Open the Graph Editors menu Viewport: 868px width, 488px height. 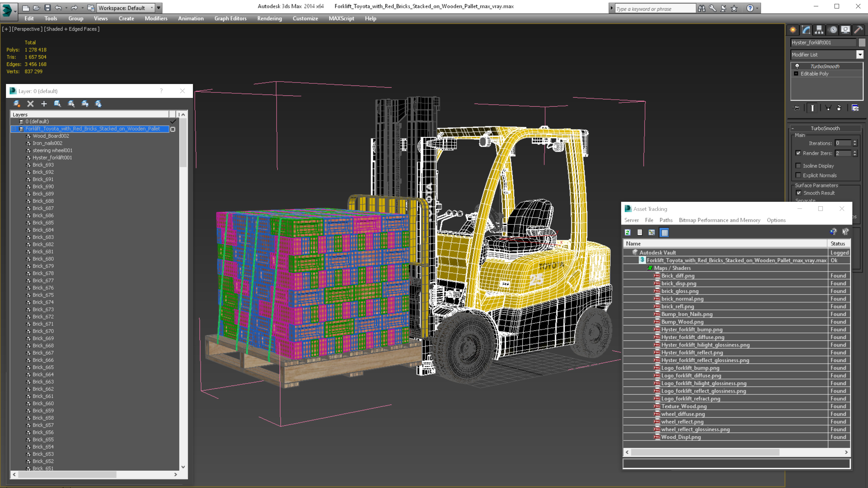pyautogui.click(x=231, y=18)
